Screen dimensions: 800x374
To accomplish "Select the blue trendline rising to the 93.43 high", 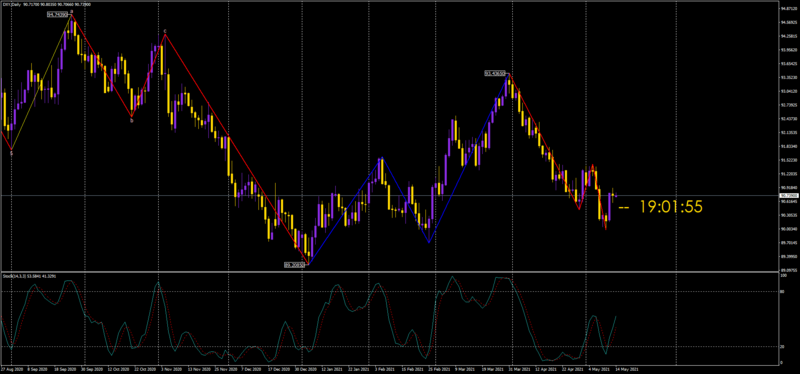I will pyautogui.click(x=468, y=158).
